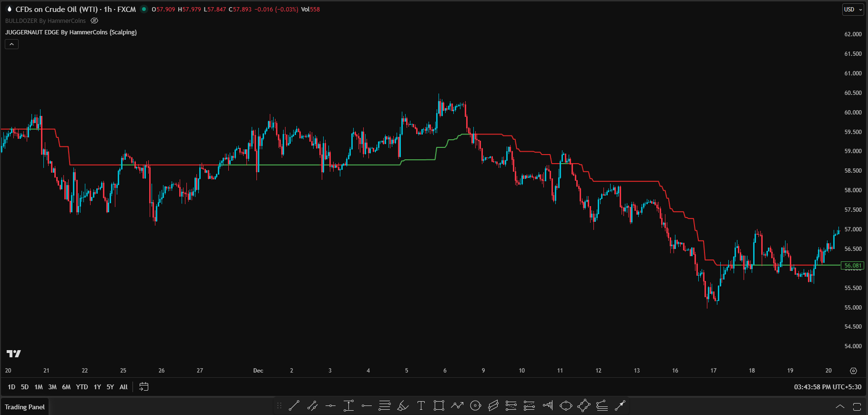Open the Trading Panel tab
Image resolution: width=868 pixels, height=415 pixels.
coord(25,407)
